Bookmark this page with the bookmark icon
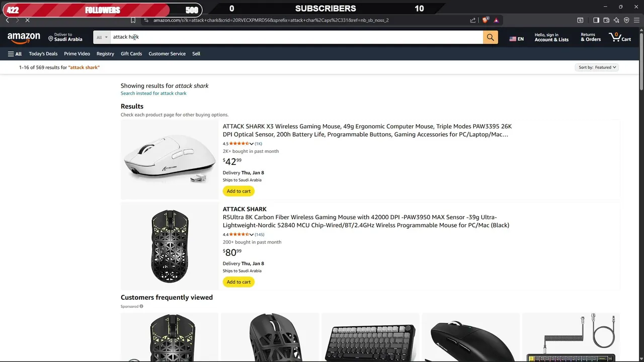Viewport: 644px width, 362px height. point(133,20)
